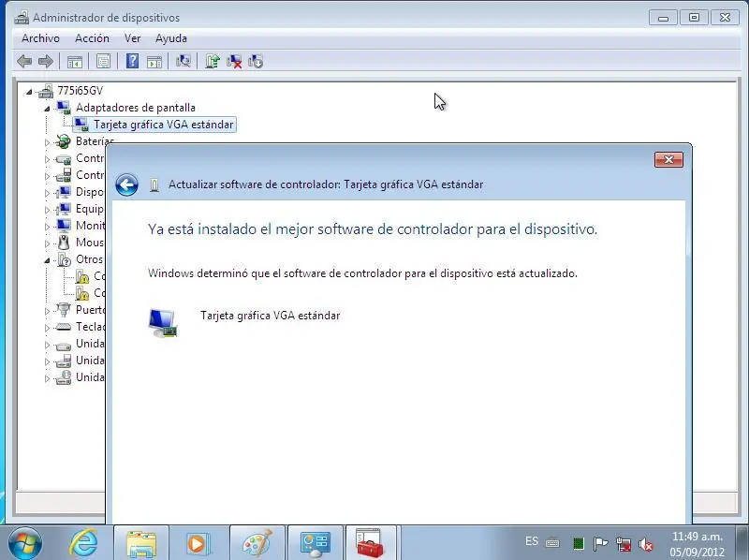Open the Ver menu
Image resolution: width=749 pixels, height=560 pixels.
(x=132, y=38)
